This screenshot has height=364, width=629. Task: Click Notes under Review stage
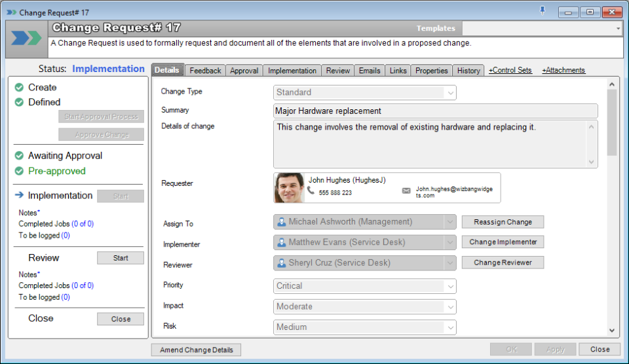tap(29, 274)
